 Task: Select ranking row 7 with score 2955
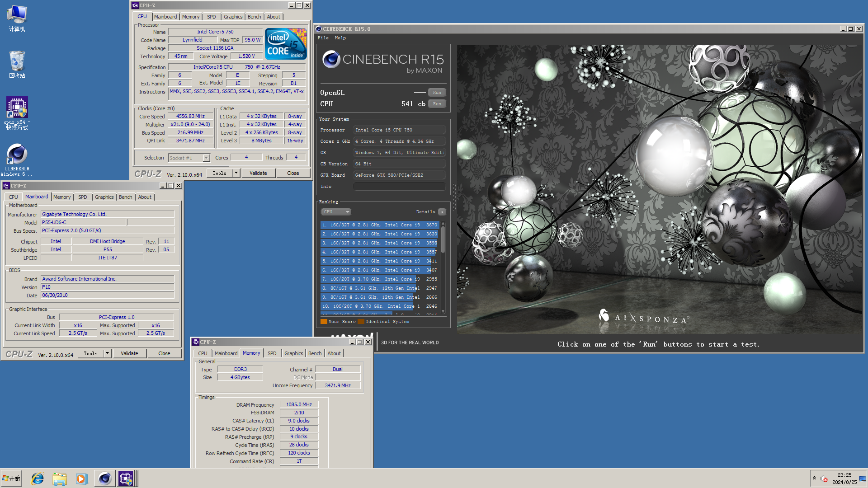379,279
